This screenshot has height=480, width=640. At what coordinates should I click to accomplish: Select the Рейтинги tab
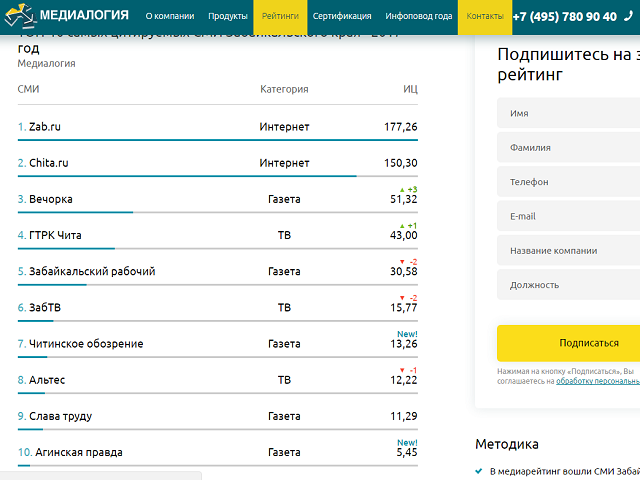[280, 16]
